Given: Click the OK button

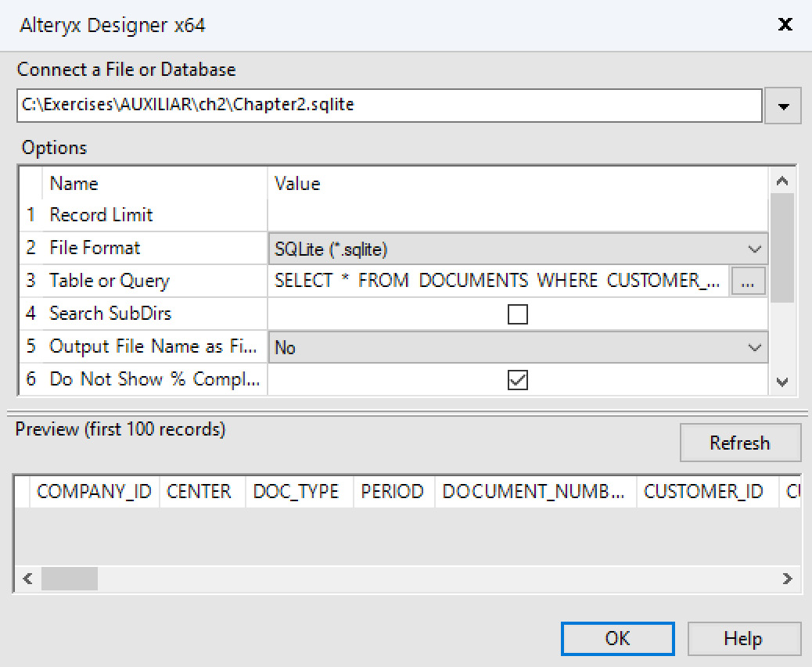Looking at the screenshot, I should point(618,639).
